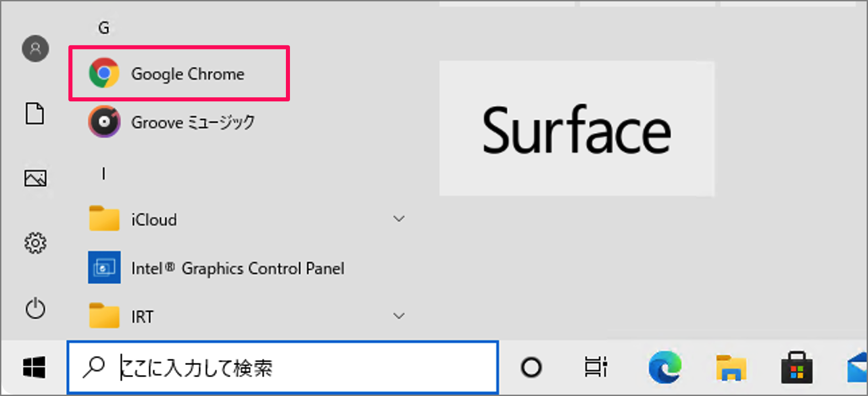The height and width of the screenshot is (396, 868).
Task: Open Pictures from Start sidebar
Action: coord(35,178)
